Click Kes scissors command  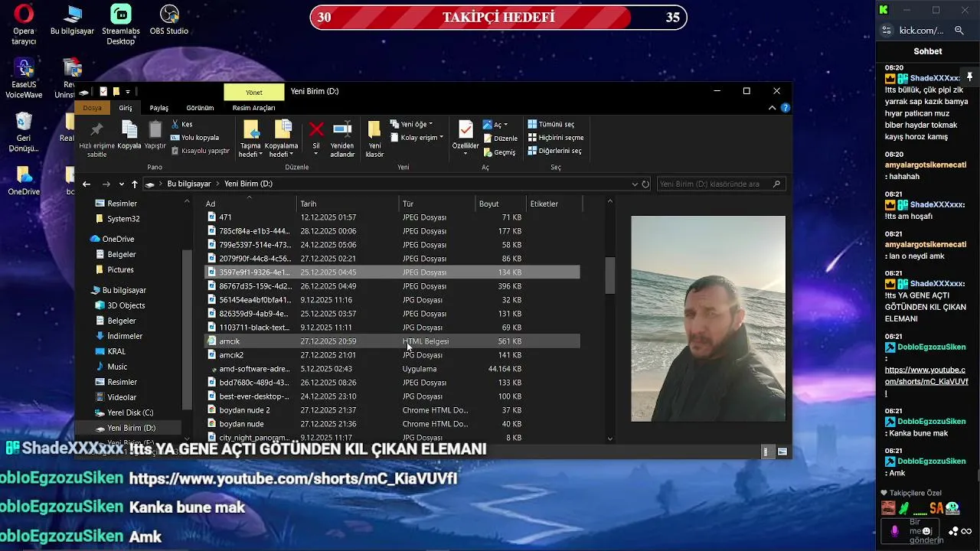(x=182, y=124)
